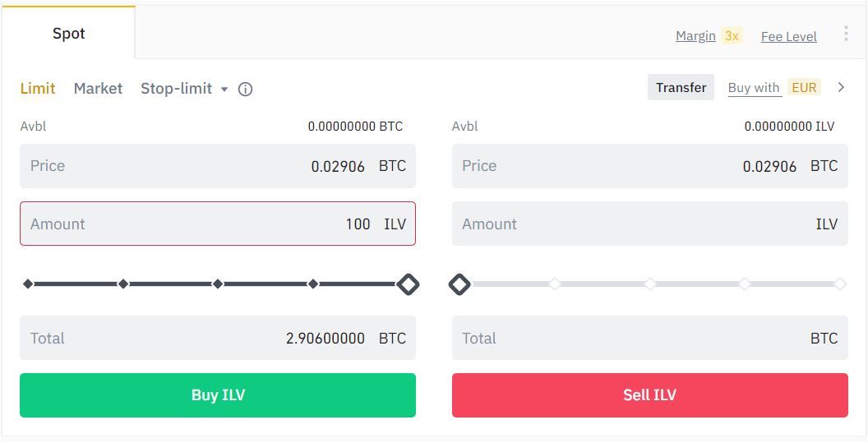This screenshot has width=868, height=443.
Task: Click the Transfer button
Action: (x=681, y=88)
